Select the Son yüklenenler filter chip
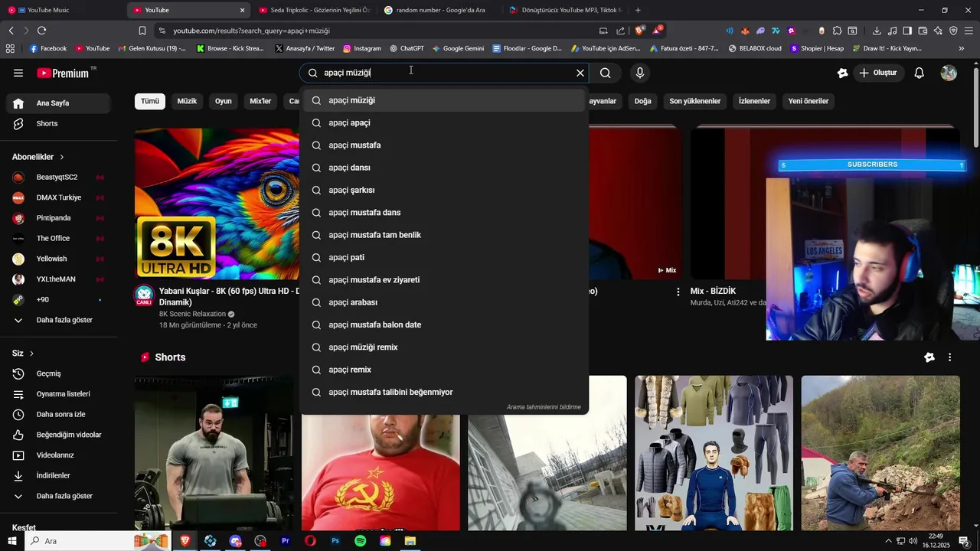This screenshot has width=980, height=551. [695, 101]
